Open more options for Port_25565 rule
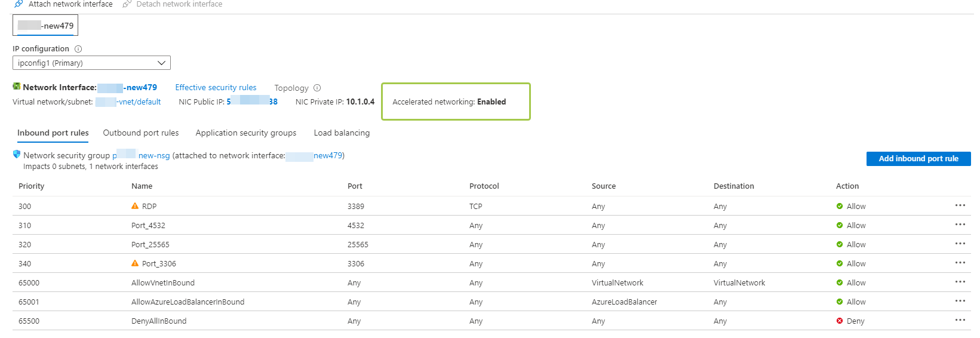980x338 pixels. (x=960, y=244)
